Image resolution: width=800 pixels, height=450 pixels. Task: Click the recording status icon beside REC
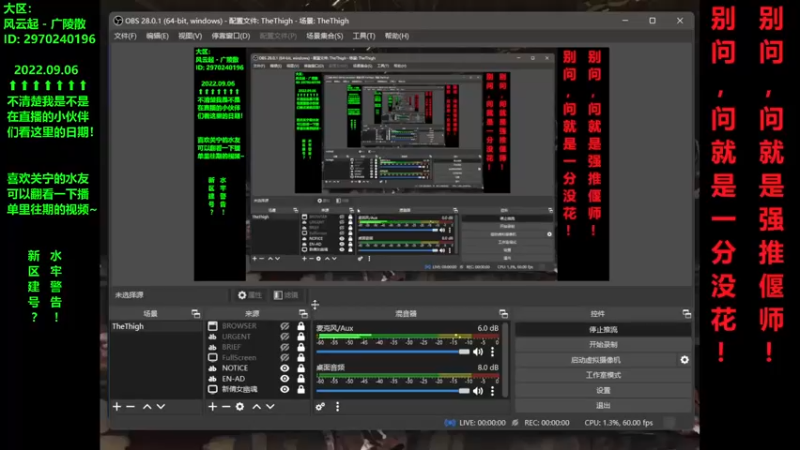pos(515,422)
